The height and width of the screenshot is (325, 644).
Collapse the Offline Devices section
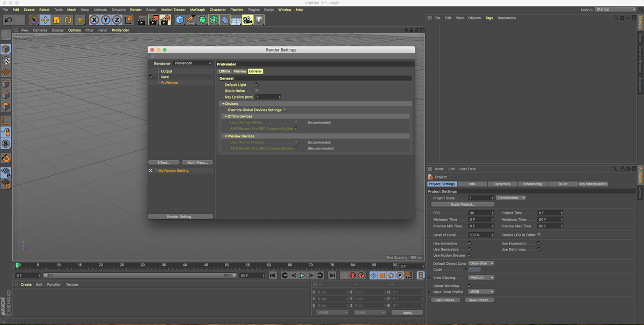226,117
